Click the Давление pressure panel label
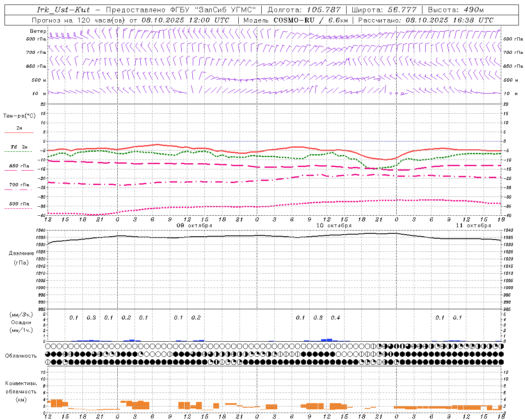 click(21, 253)
